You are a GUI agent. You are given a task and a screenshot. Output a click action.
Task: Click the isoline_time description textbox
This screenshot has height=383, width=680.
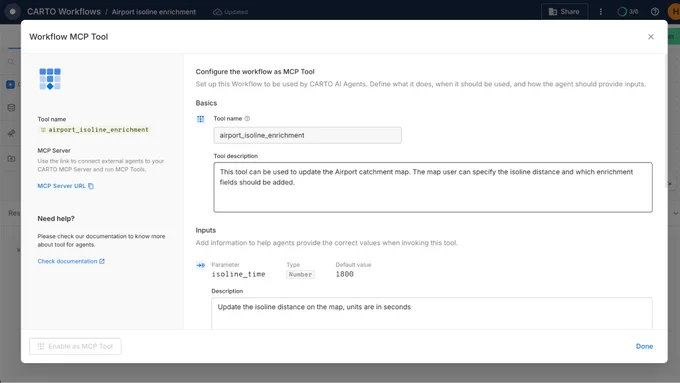[432, 313]
